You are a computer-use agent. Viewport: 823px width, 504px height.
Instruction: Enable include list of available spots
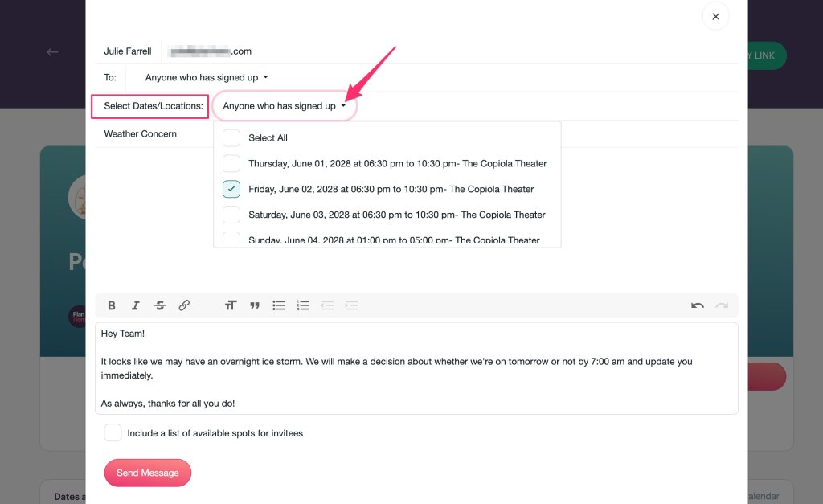(x=113, y=433)
